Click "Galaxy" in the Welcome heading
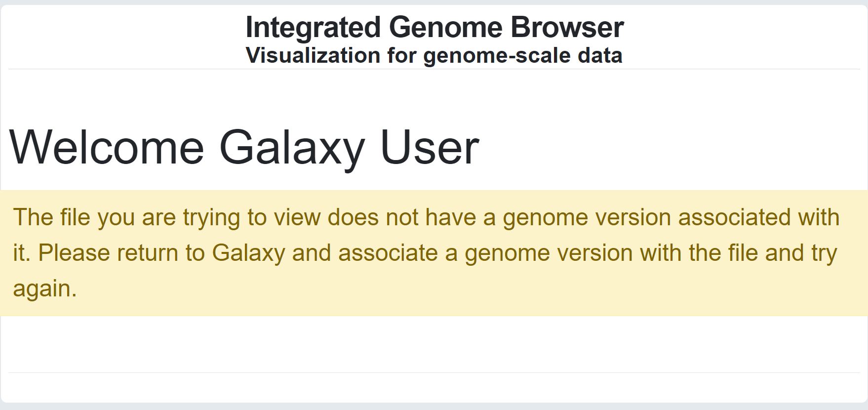Viewport: 868px width, 410px height. (x=292, y=147)
